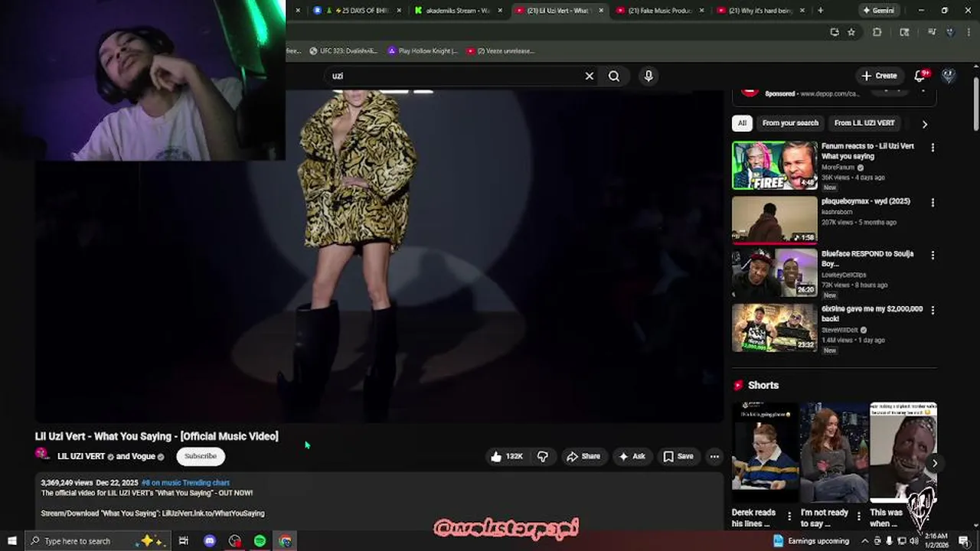Start voice search with the microphone icon
This screenshot has width=980, height=551.
(648, 76)
